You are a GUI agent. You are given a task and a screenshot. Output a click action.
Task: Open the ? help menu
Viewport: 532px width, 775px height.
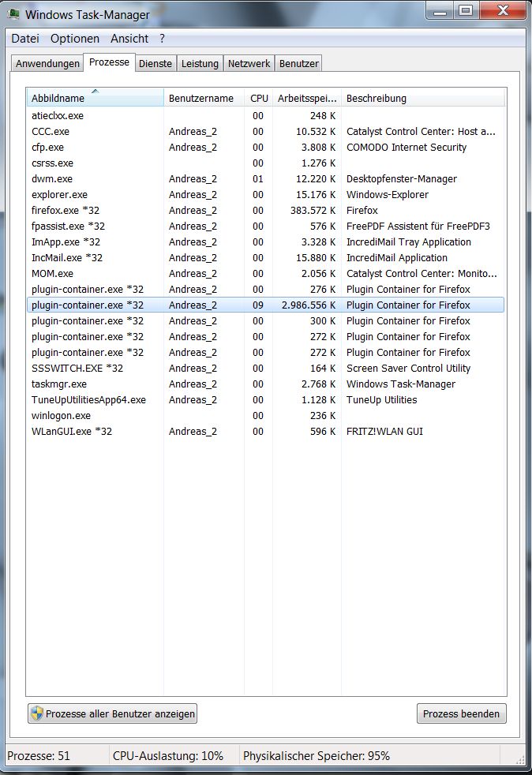click(162, 39)
